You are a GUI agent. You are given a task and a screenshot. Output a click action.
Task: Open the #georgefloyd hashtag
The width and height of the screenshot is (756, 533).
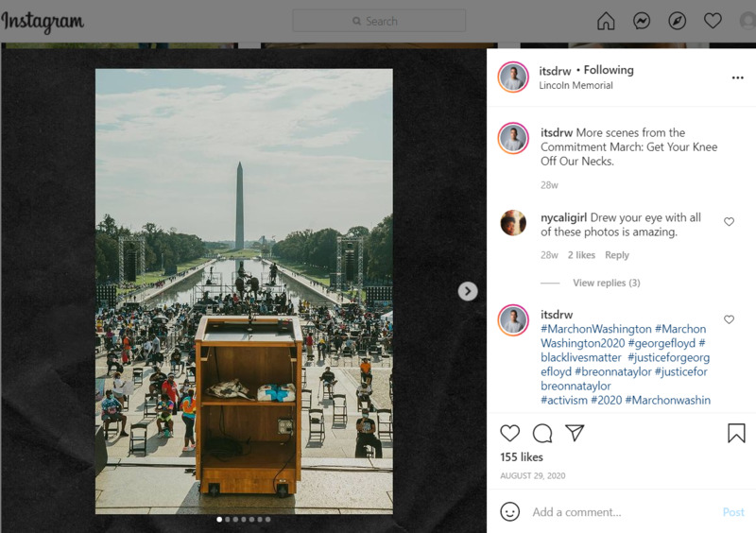coord(659,343)
